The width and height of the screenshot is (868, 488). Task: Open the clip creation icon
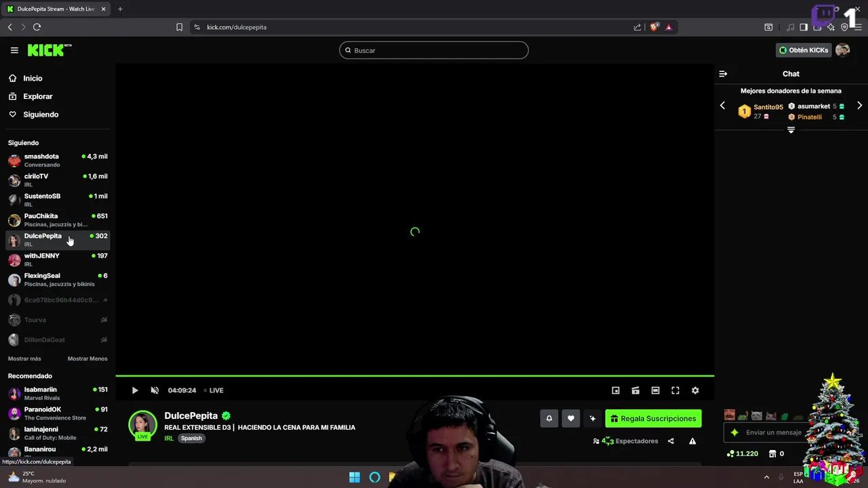pos(635,390)
